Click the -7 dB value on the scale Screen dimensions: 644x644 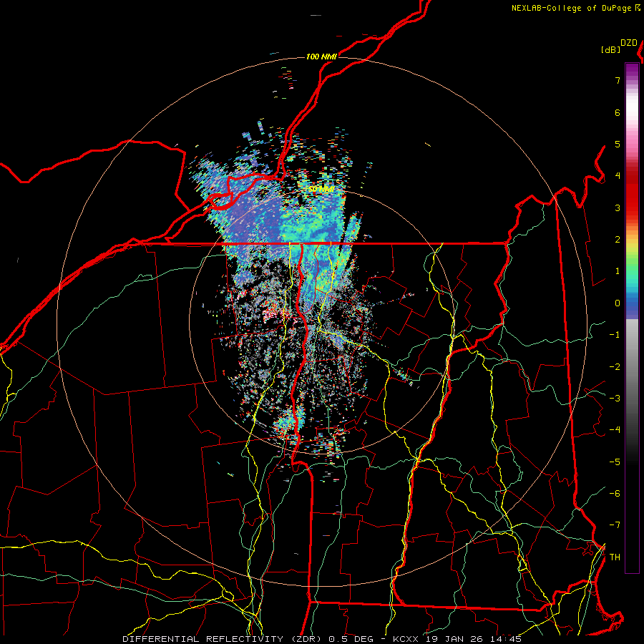click(615, 525)
